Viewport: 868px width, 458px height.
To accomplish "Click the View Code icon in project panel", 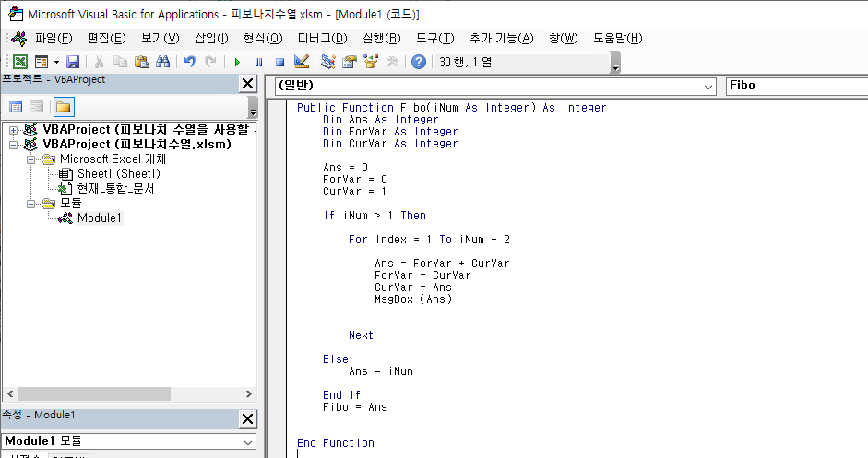I will tap(16, 107).
